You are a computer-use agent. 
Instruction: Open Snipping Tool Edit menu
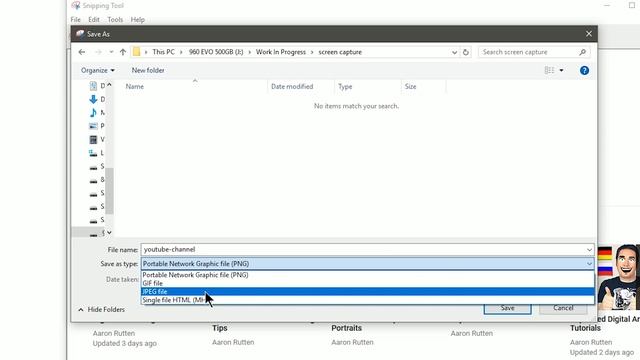[x=94, y=20]
